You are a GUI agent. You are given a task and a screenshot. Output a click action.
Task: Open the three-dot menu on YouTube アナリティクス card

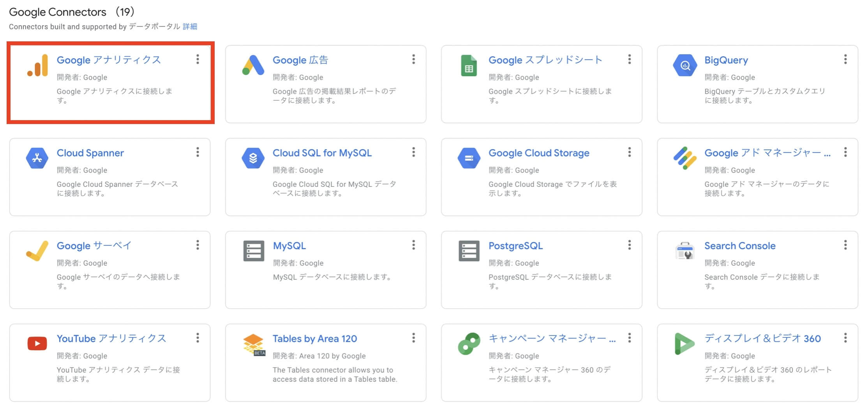pos(198,338)
